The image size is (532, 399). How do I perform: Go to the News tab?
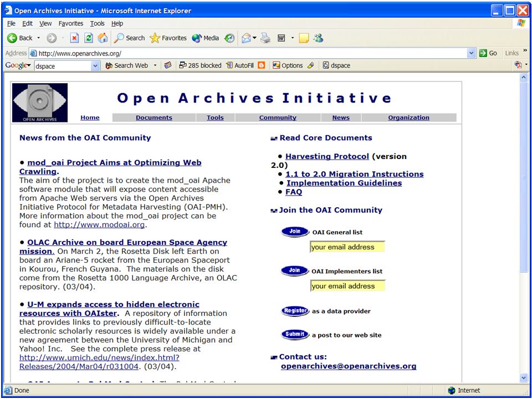pyautogui.click(x=341, y=117)
